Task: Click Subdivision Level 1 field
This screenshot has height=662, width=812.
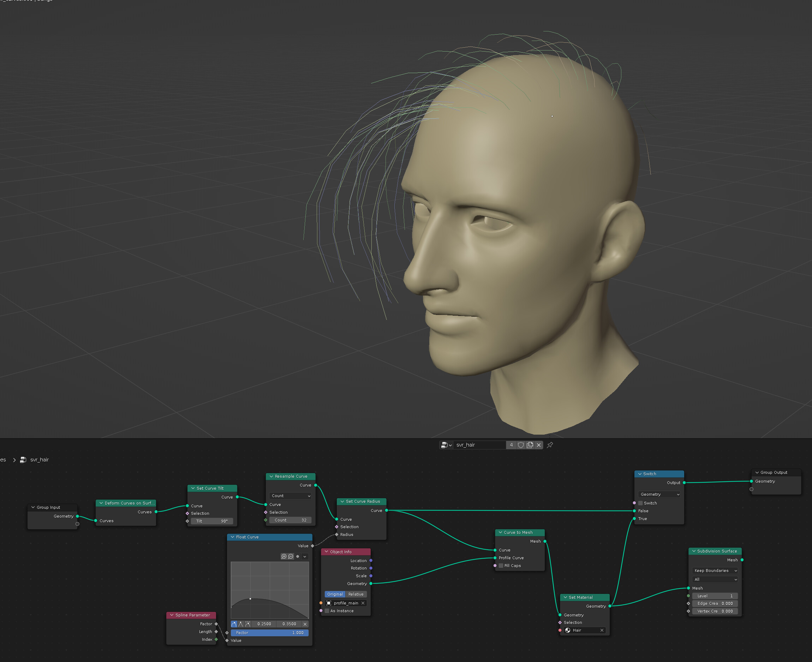Action: pyautogui.click(x=715, y=596)
